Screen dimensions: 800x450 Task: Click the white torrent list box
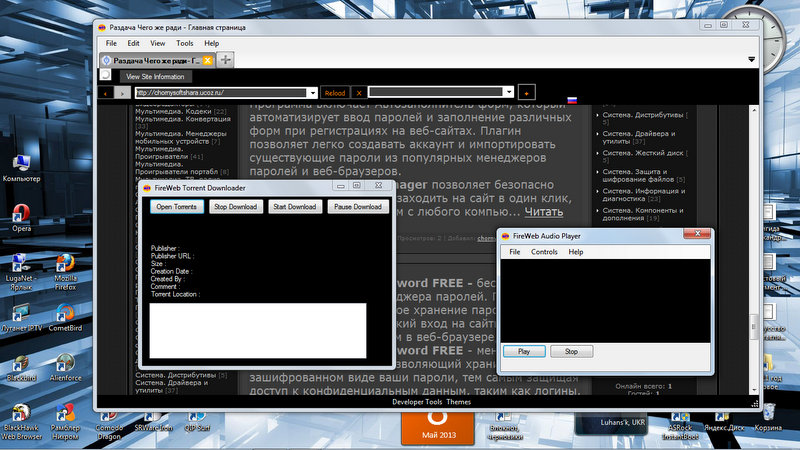click(258, 331)
